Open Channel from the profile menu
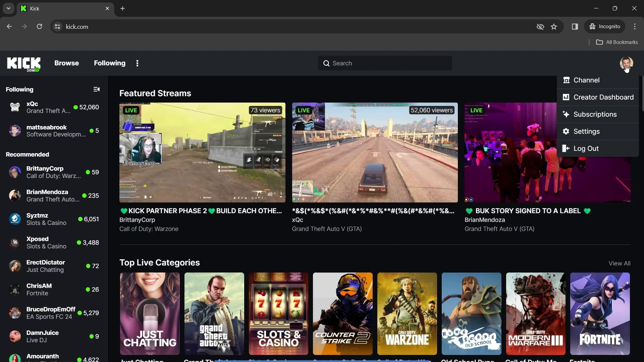The image size is (644, 362). (x=586, y=80)
